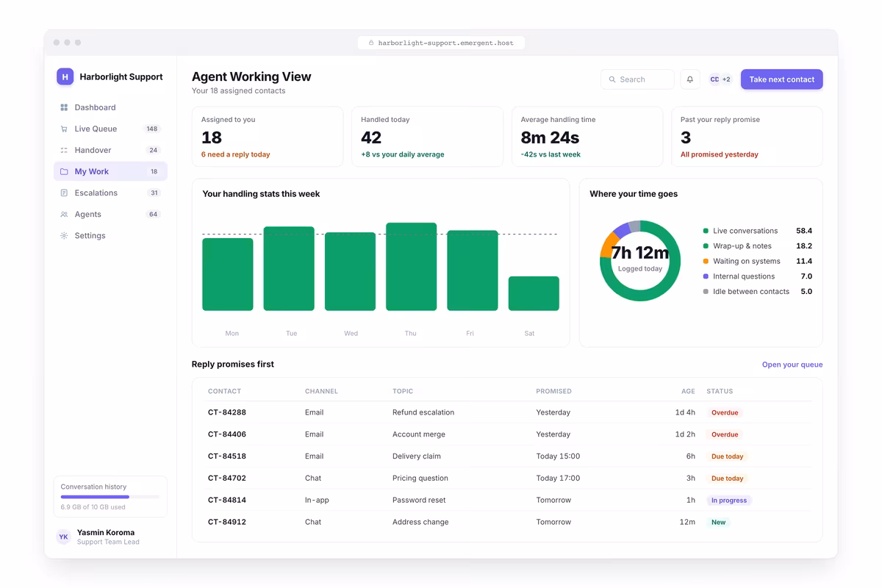Screen dimensions: 882x588
Task: Open Escalations in the sidebar
Action: pos(110,193)
